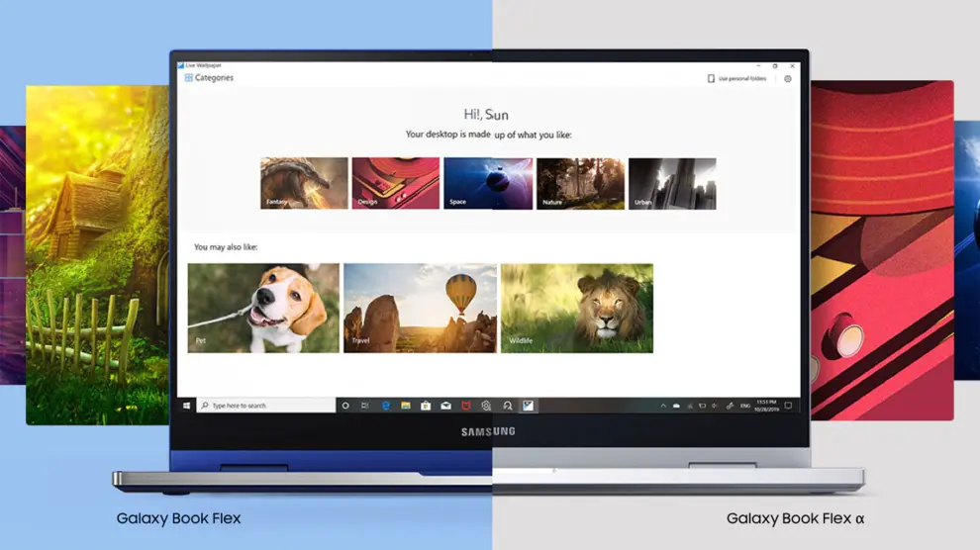This screenshot has height=550, width=980.
Task: Open Microsoft Store from the taskbar
Action: point(426,406)
